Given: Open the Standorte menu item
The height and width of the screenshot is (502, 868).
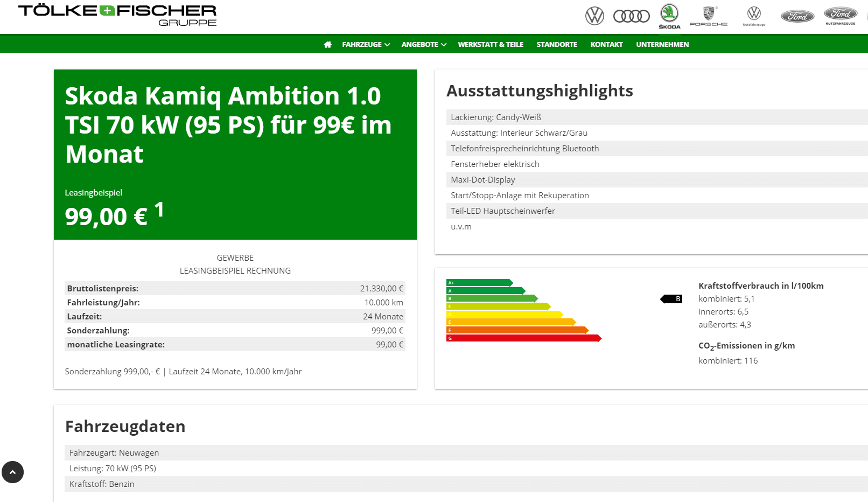Looking at the screenshot, I should coord(557,45).
